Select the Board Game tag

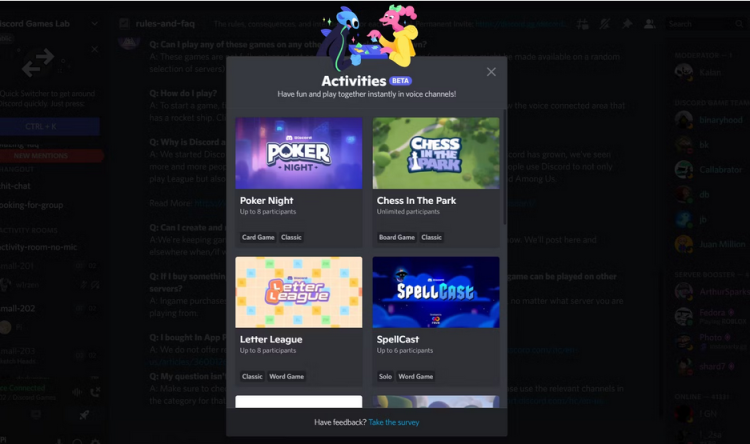pos(397,237)
